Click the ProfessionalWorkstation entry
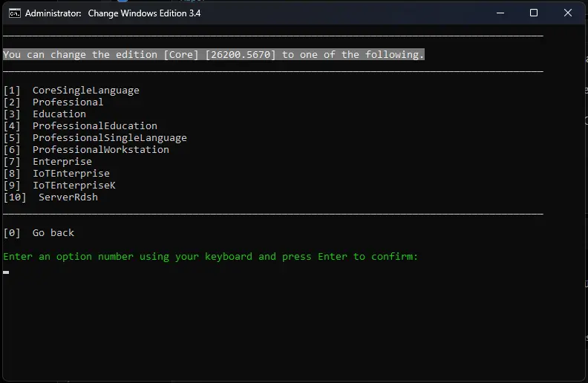Image resolution: width=588 pixels, height=383 pixels. [x=86, y=149]
